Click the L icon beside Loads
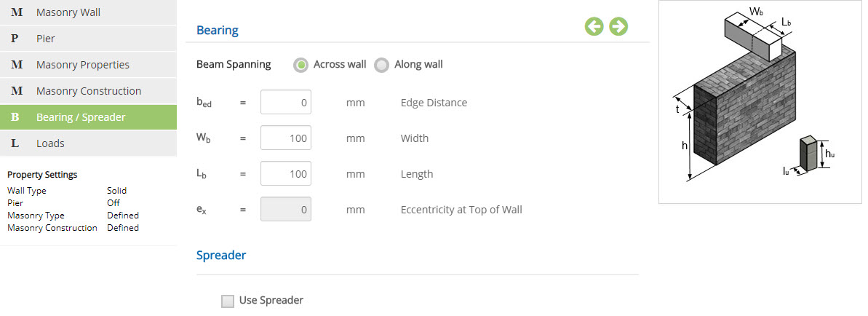The width and height of the screenshot is (868, 316). coord(15,143)
